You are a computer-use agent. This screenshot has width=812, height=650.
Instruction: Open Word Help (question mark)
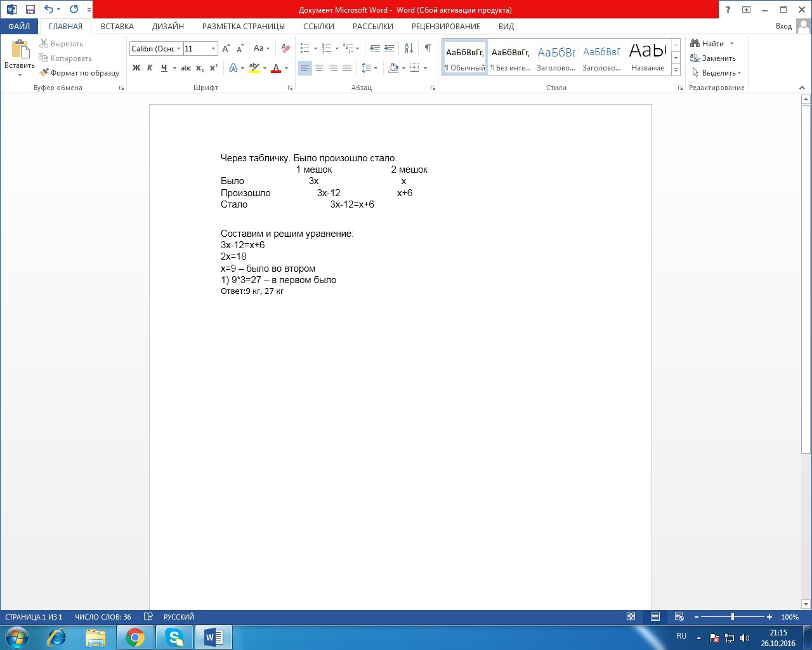[x=728, y=10]
